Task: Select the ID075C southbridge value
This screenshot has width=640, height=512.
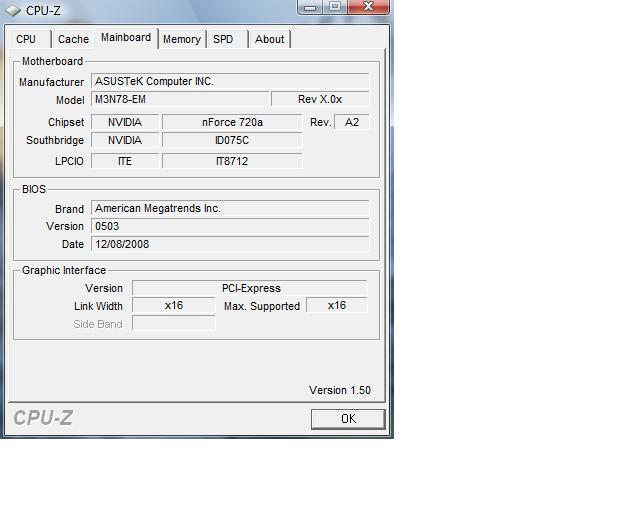Action: point(232,140)
